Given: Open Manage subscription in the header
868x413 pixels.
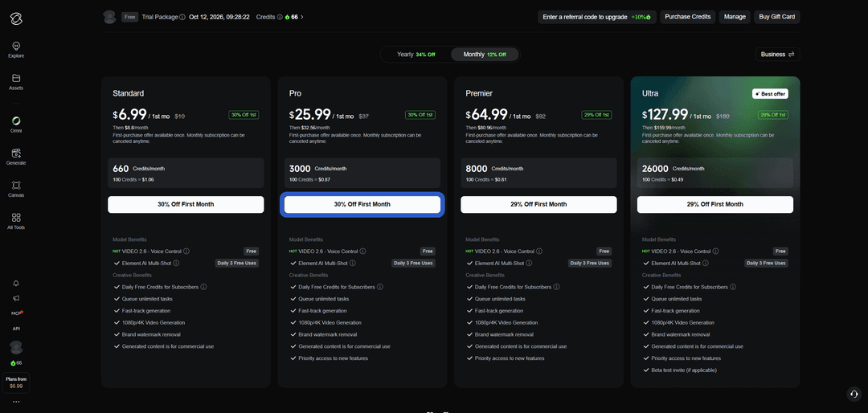Looking at the screenshot, I should pyautogui.click(x=735, y=17).
